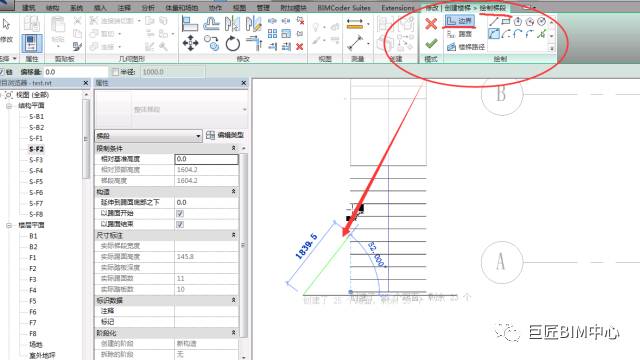The width and height of the screenshot is (640, 360).
Task: Toggle the 链 chain checkbox
Action: [x=2, y=72]
